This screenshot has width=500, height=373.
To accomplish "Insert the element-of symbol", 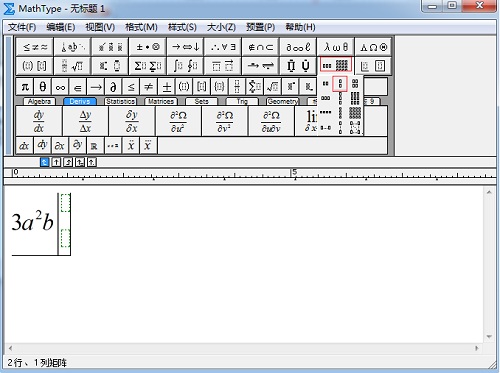I will tap(78, 87).
